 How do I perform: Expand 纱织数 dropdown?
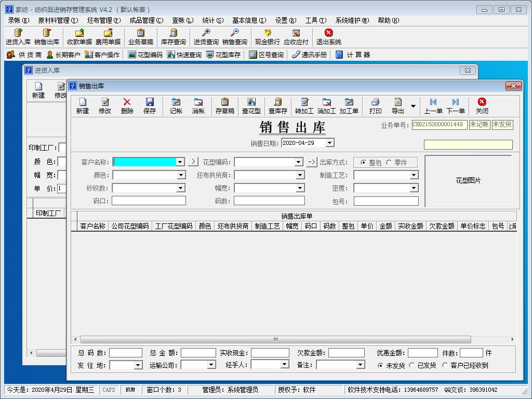click(181, 188)
